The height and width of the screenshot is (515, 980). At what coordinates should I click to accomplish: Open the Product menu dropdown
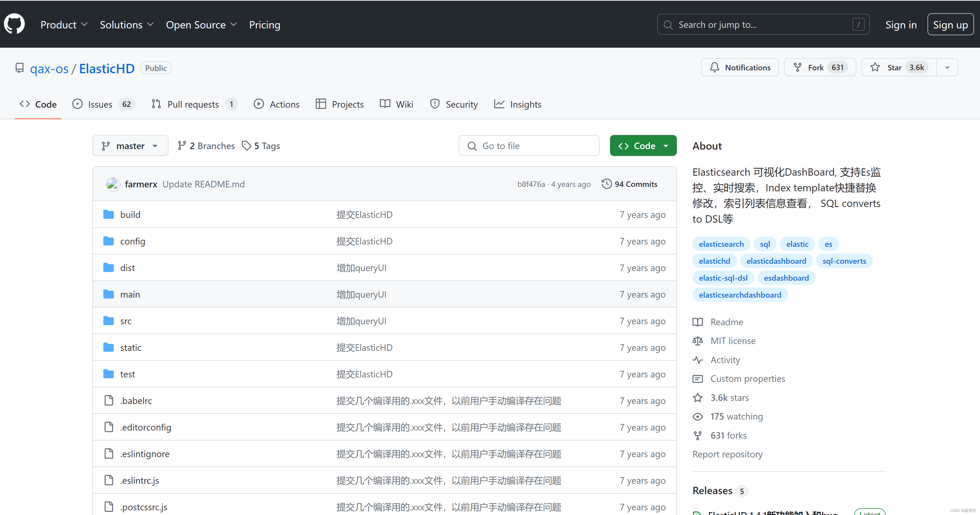point(63,24)
